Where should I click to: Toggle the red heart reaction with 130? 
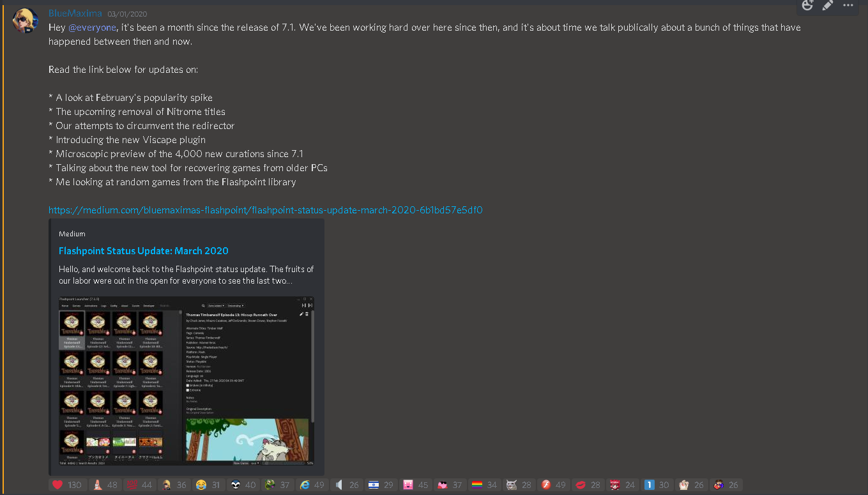coord(66,485)
